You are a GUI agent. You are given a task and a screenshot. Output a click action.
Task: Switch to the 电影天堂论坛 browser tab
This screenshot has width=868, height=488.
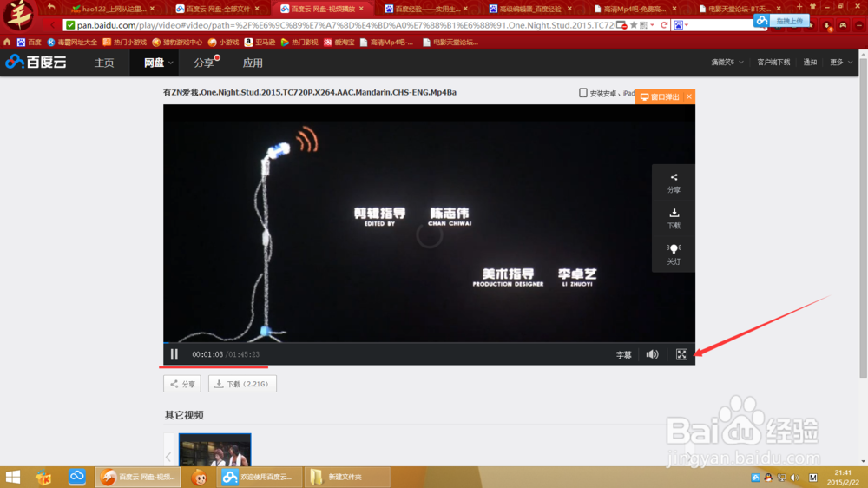tap(740, 9)
